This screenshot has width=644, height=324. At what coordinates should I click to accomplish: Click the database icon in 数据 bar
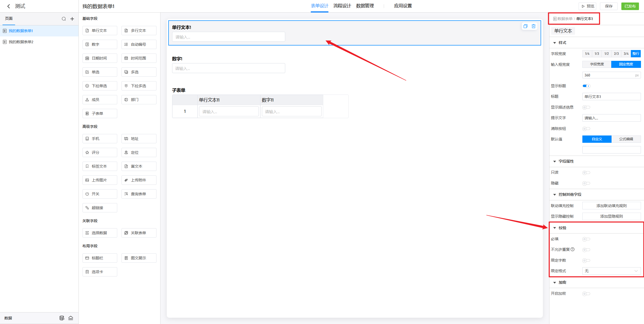click(62, 318)
